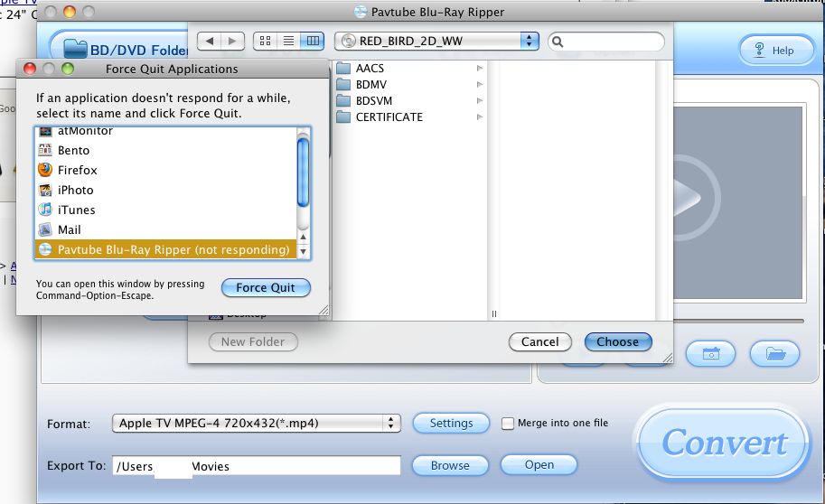Expand the BDSVM folder arrow
Screen dimensions: 825x504
pos(479,101)
